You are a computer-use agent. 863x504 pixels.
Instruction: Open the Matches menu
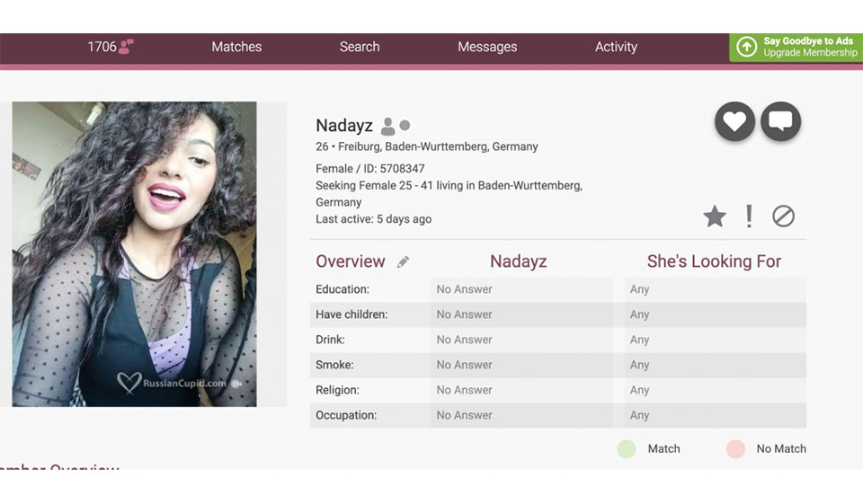point(236,47)
